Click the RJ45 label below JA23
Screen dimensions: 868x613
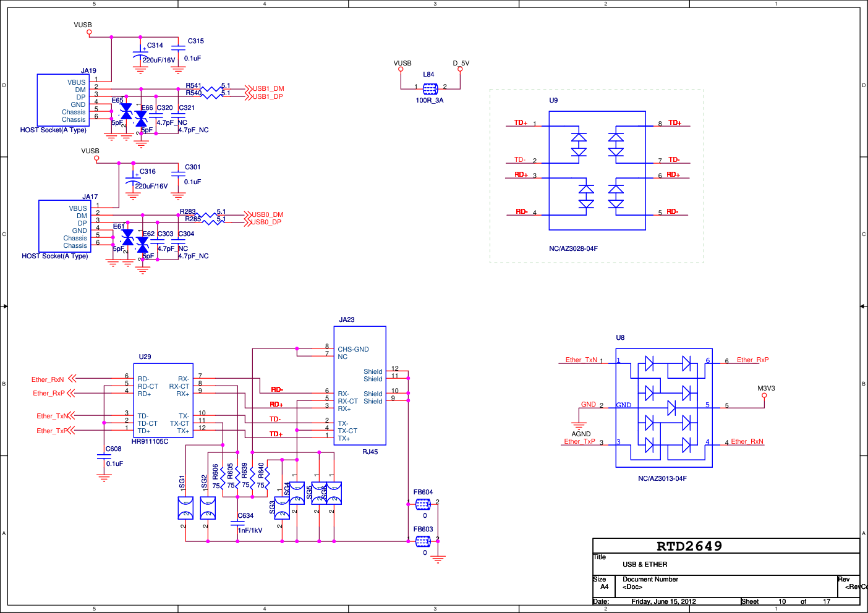pyautogui.click(x=370, y=452)
